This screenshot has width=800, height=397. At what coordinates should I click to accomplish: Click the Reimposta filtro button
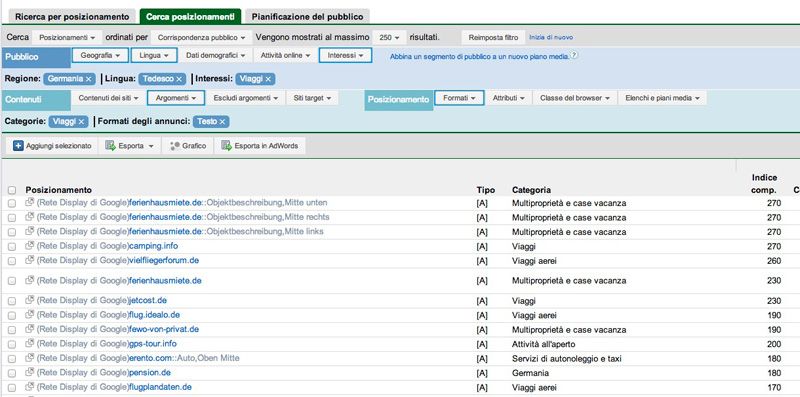[493, 37]
